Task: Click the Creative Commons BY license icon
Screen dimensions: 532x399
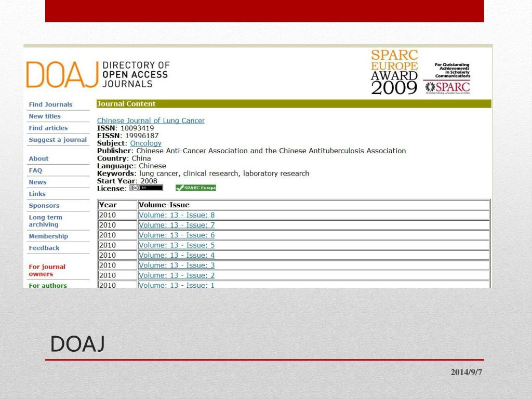Action: (x=146, y=188)
